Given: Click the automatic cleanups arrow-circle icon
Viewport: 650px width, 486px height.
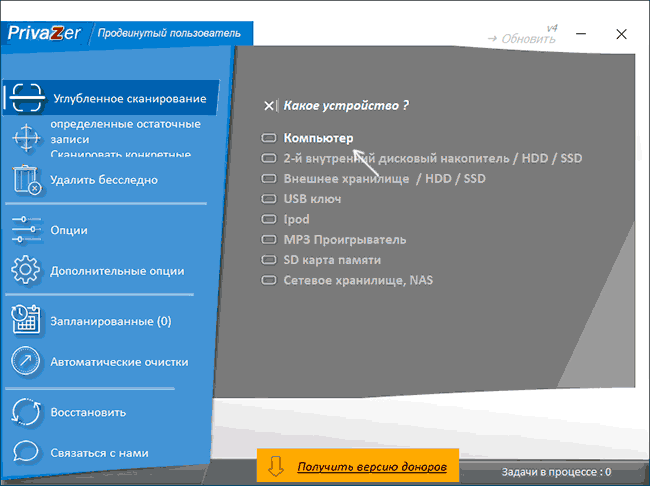Looking at the screenshot, I should (26, 361).
